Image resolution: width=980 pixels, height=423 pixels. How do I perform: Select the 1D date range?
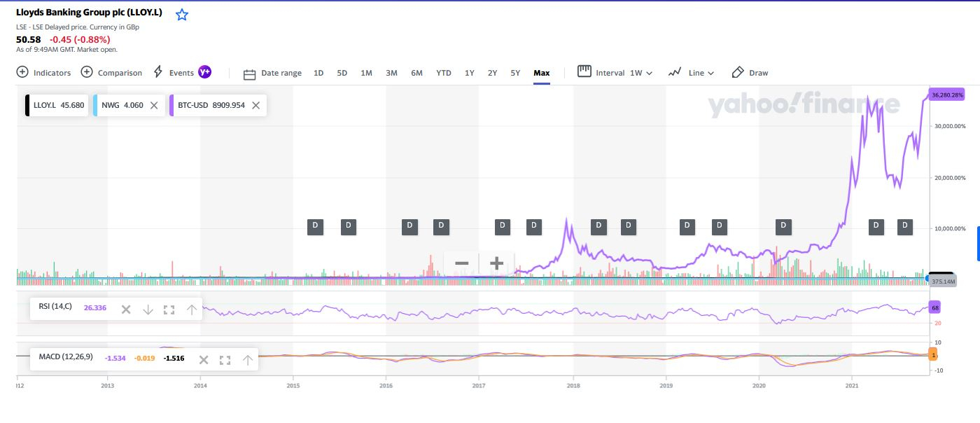point(318,73)
